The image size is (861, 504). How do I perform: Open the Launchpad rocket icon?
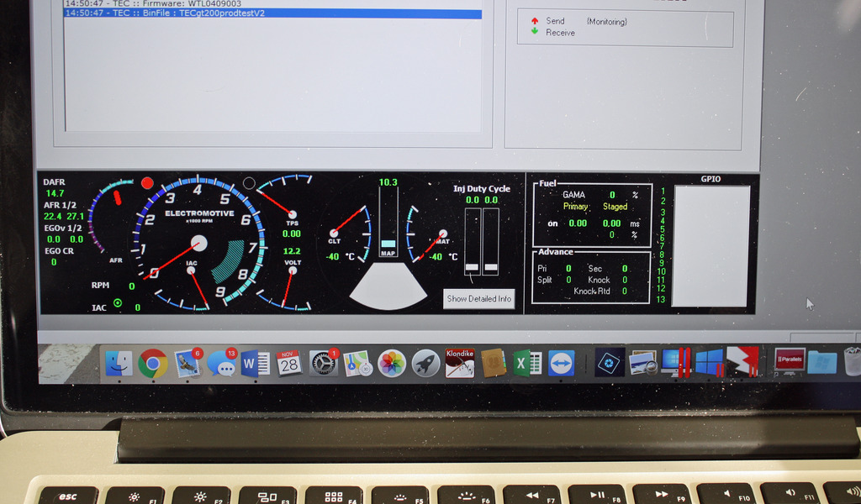(x=425, y=363)
